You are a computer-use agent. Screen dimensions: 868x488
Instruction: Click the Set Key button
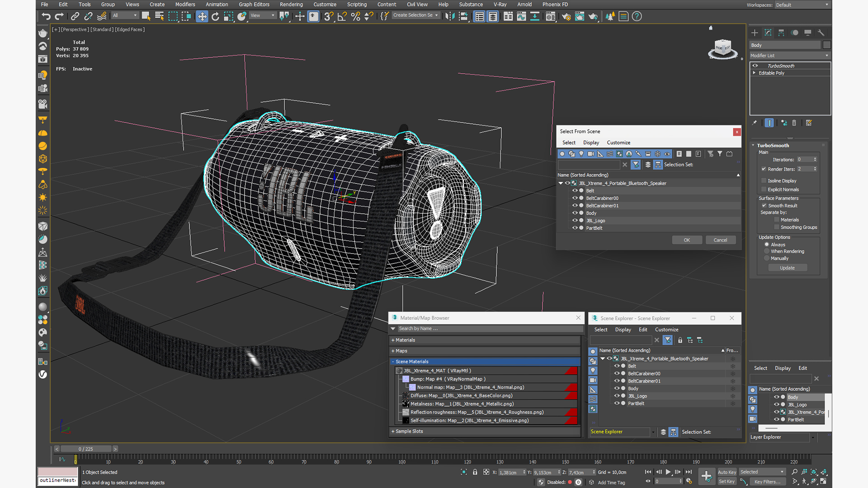[x=727, y=482]
